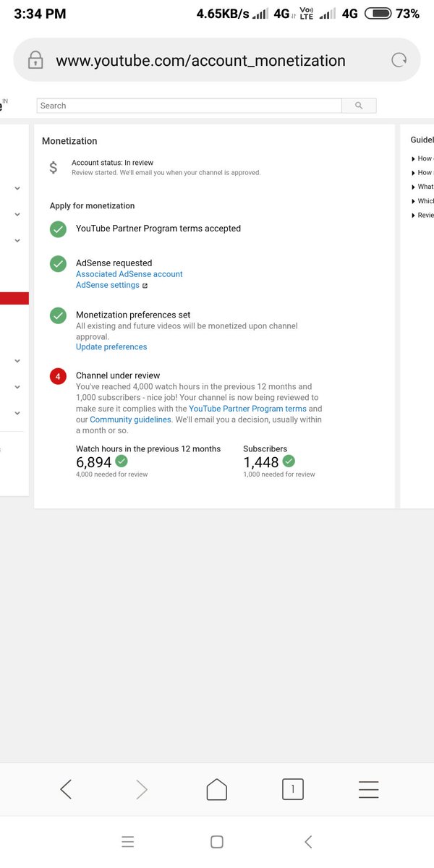This screenshot has width=434, height=868.
Task: Expand the 'What' guideline disclosure triangle
Action: tap(413, 187)
